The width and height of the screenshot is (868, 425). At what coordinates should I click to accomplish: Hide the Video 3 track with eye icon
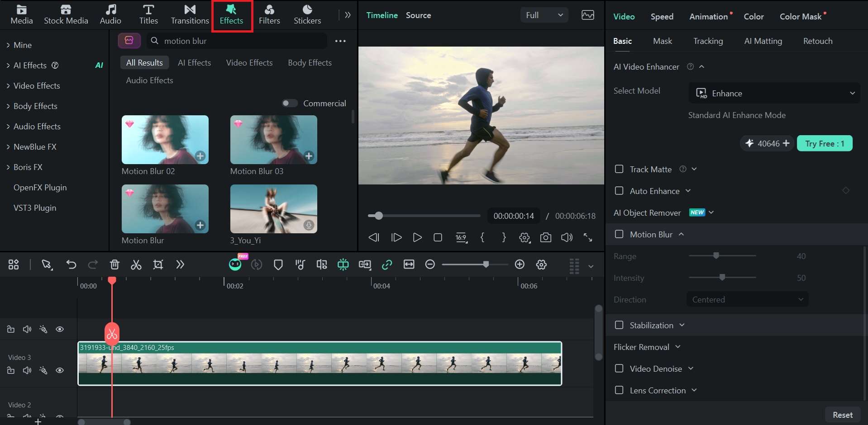click(x=60, y=370)
